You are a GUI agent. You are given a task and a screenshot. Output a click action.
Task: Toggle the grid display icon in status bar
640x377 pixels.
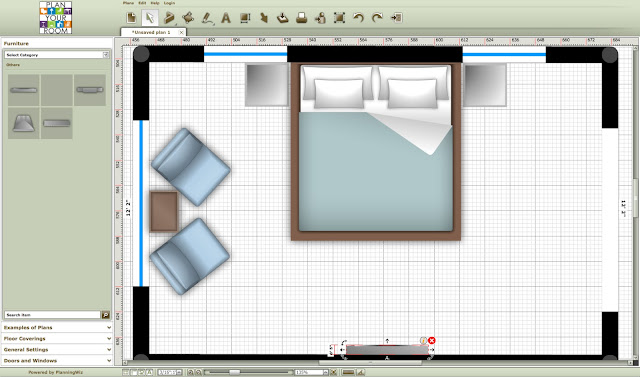pyautogui.click(x=126, y=372)
